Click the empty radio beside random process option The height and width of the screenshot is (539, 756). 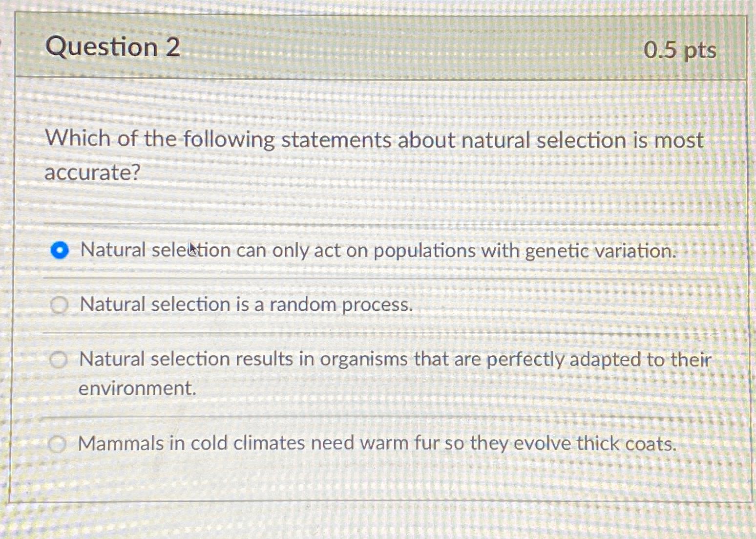pyautogui.click(x=60, y=304)
